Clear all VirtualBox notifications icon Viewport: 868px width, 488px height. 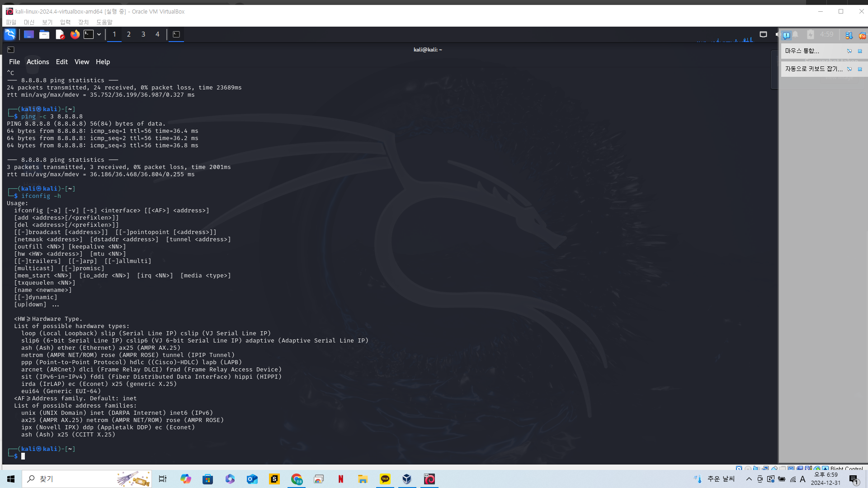(x=862, y=35)
